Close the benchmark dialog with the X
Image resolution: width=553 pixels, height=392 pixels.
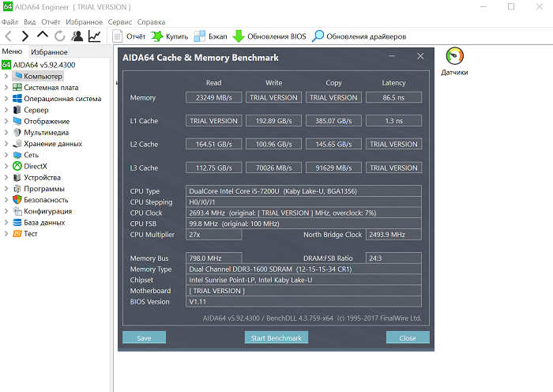420,56
